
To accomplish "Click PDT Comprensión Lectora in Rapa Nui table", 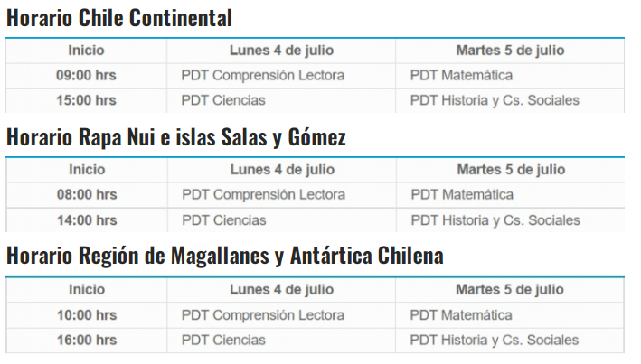I will click(x=264, y=195).
